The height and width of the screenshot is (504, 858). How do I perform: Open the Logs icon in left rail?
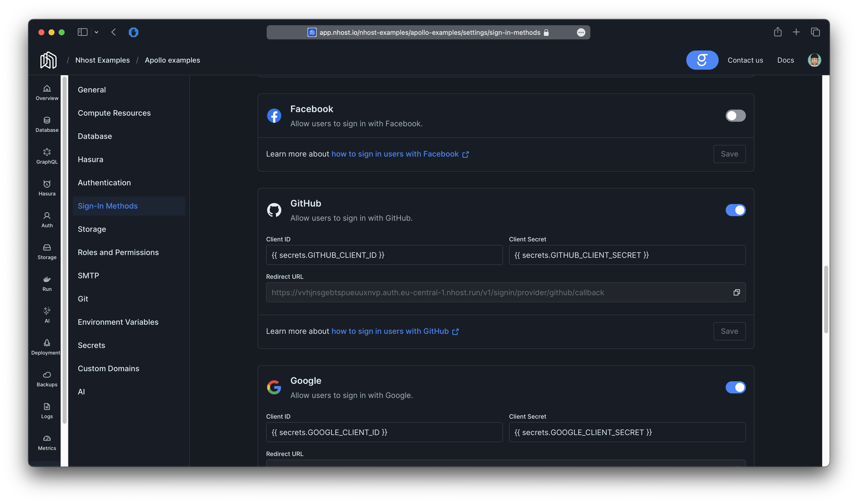click(x=47, y=411)
